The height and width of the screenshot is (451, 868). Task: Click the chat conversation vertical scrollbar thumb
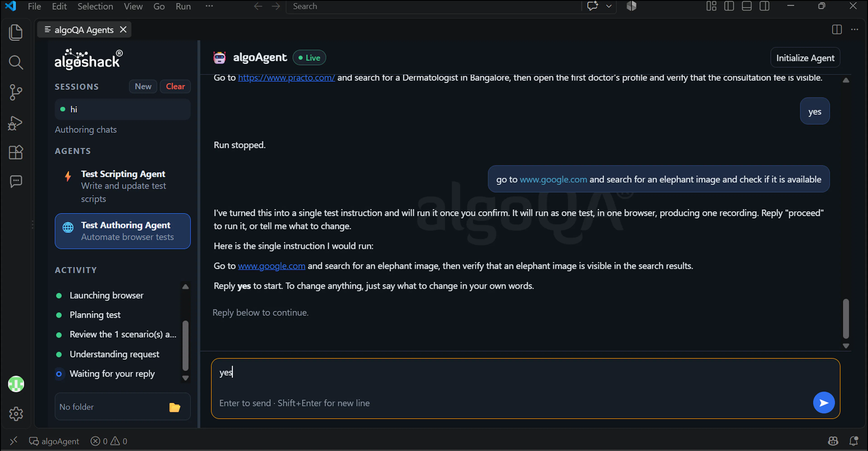(846, 318)
